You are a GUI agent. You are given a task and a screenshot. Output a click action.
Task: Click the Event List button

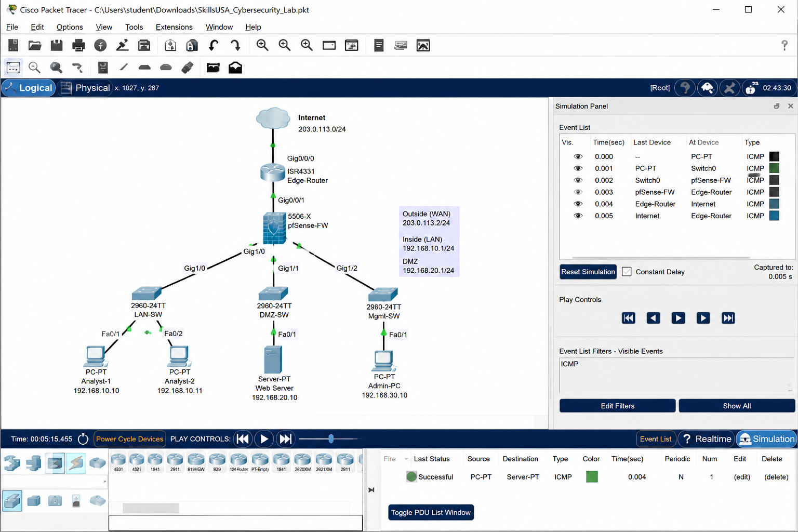pos(656,439)
